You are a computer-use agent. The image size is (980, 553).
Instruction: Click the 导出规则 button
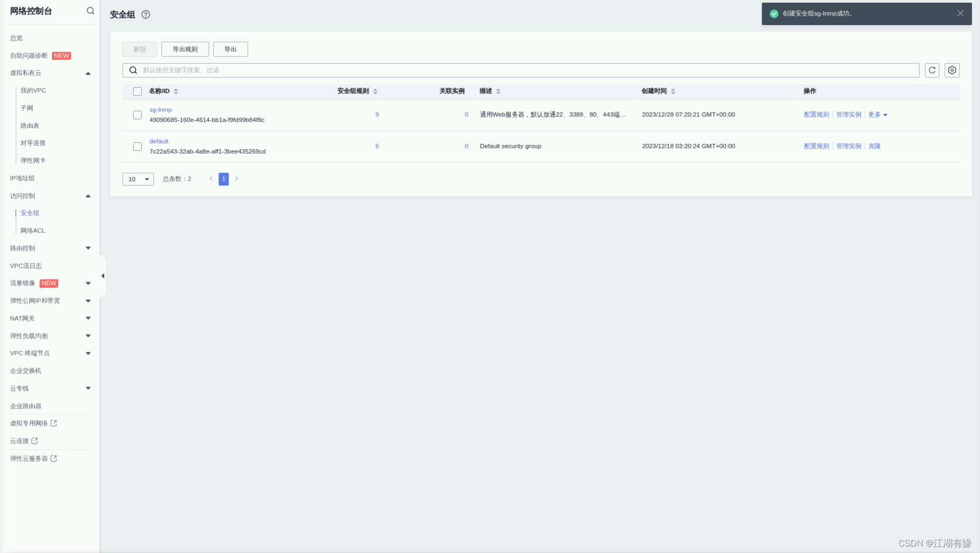[x=185, y=49]
